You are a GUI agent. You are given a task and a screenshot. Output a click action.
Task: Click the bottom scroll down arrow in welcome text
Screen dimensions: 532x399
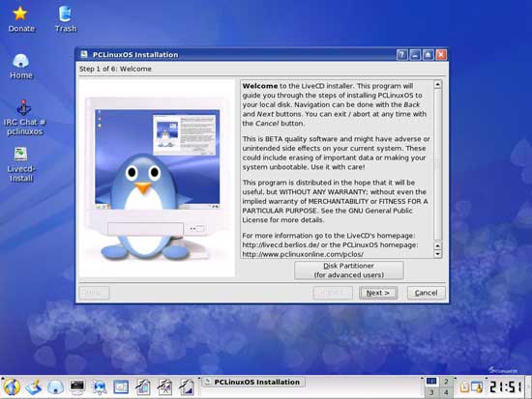click(437, 254)
